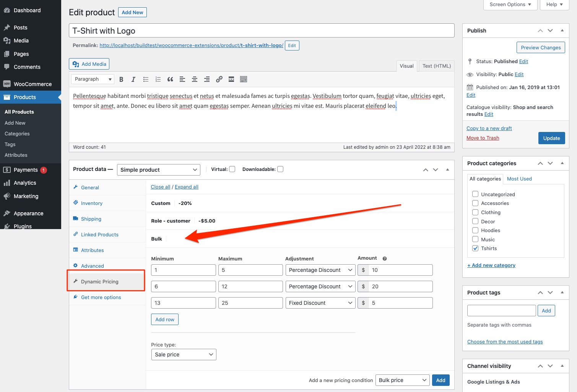This screenshot has height=392, width=577.
Task: Toggle italic formatting in editor toolbar
Action: 133,79
